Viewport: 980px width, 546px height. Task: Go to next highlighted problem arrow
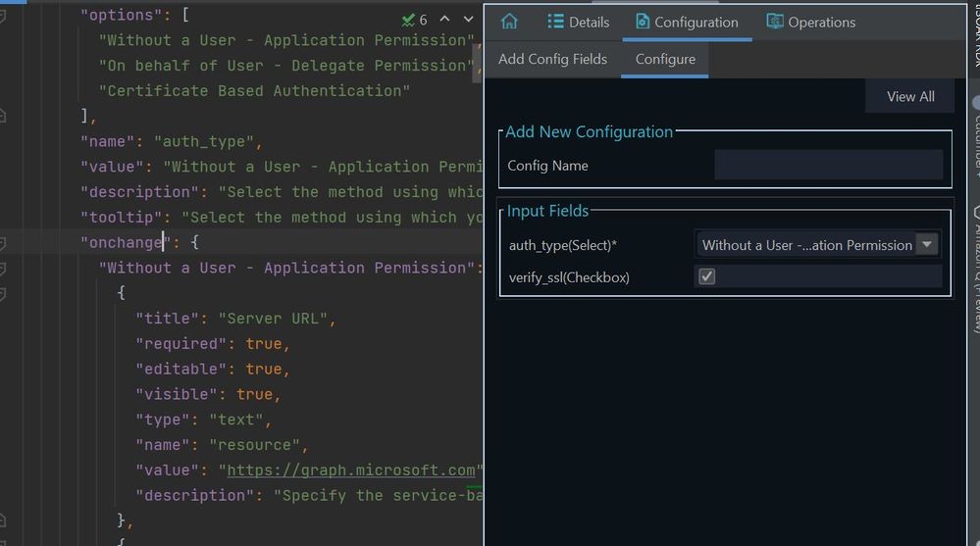(468, 20)
